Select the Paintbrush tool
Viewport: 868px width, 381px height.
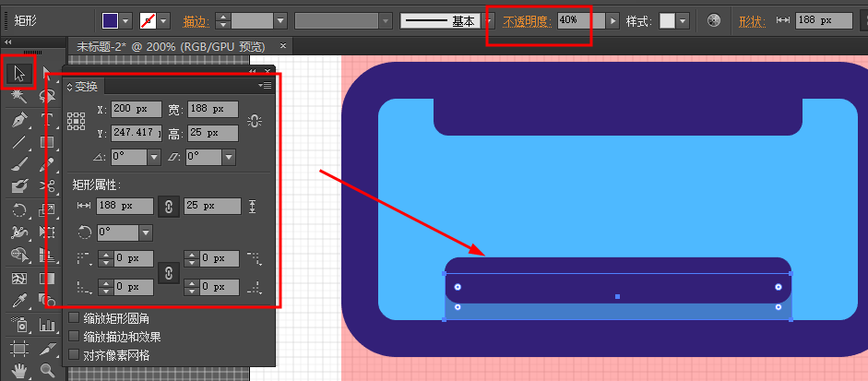point(18,164)
